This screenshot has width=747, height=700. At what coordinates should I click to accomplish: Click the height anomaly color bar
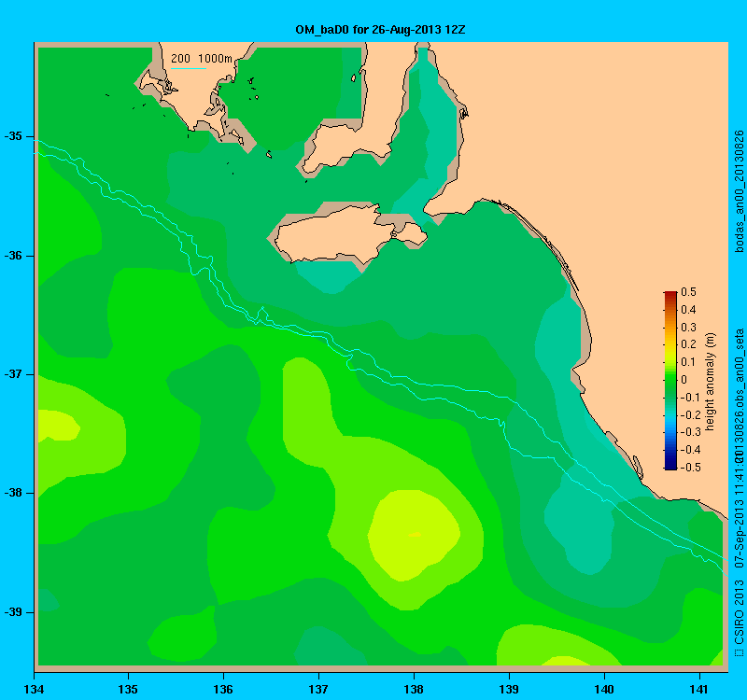pos(670,381)
